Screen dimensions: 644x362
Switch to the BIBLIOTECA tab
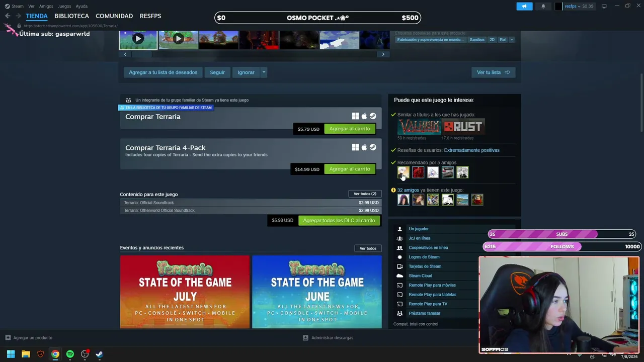pyautogui.click(x=71, y=16)
